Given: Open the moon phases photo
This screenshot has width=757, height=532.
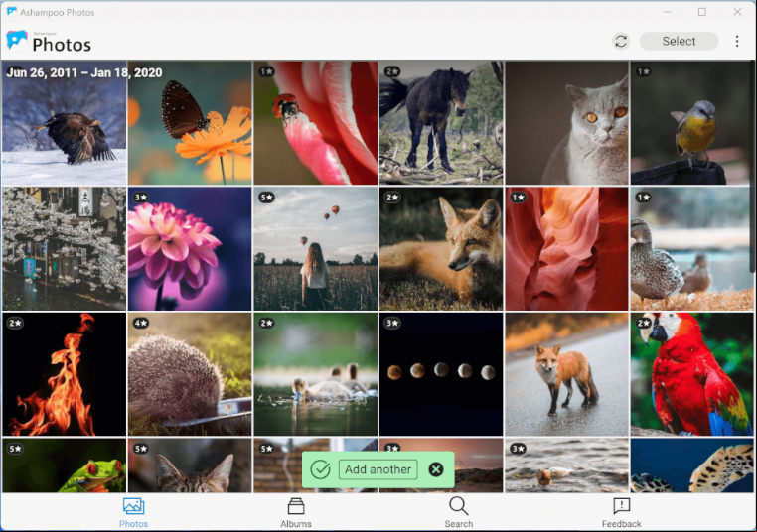Looking at the screenshot, I should [441, 374].
